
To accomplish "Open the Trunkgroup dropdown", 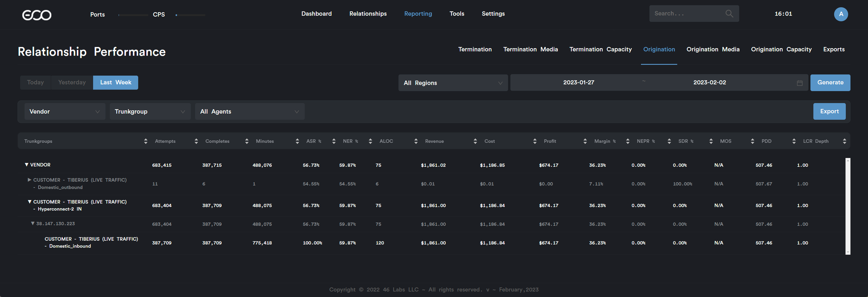I will (150, 112).
